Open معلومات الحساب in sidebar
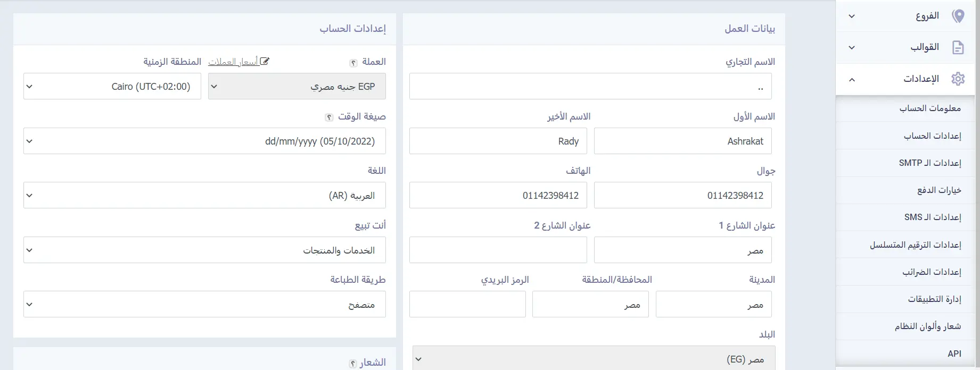The height and width of the screenshot is (370, 980). tap(930, 108)
